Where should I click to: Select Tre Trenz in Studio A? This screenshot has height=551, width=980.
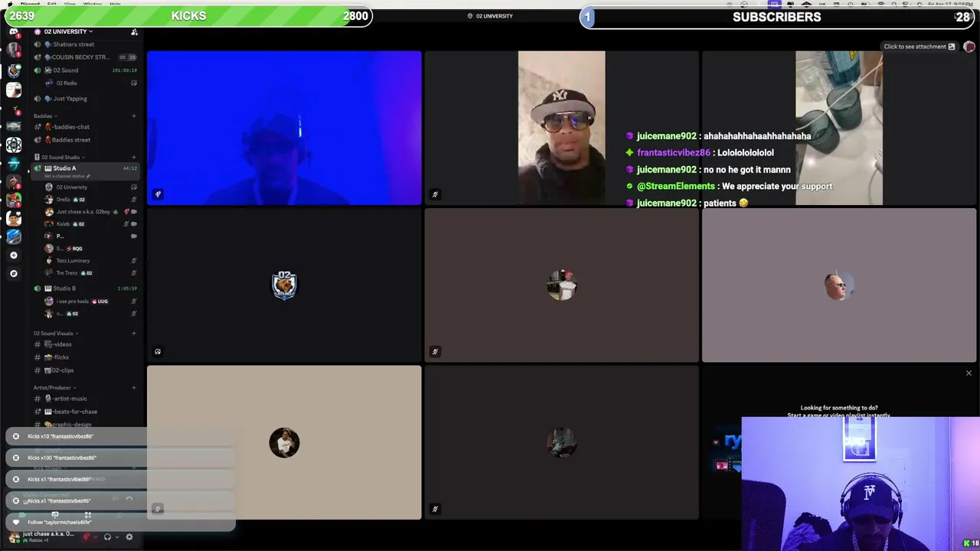click(90, 272)
